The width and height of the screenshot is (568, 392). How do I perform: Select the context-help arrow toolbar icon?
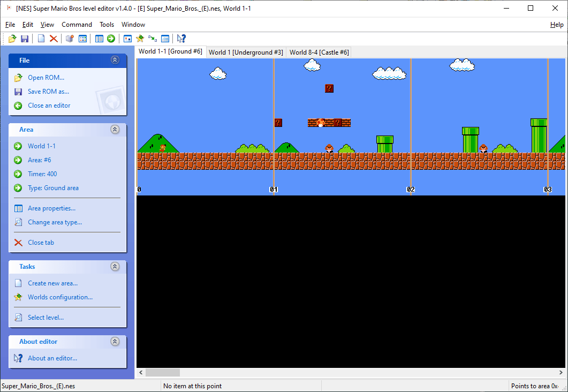[x=181, y=39]
